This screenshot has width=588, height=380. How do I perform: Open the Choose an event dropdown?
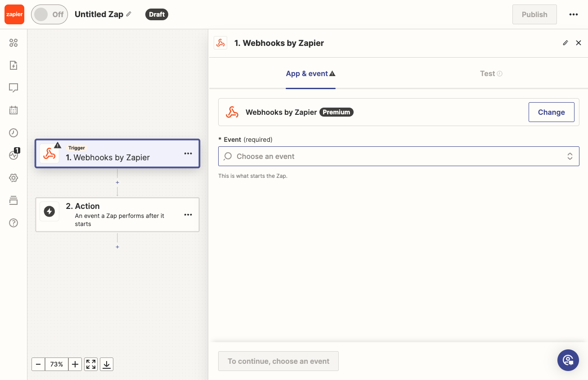(x=399, y=156)
